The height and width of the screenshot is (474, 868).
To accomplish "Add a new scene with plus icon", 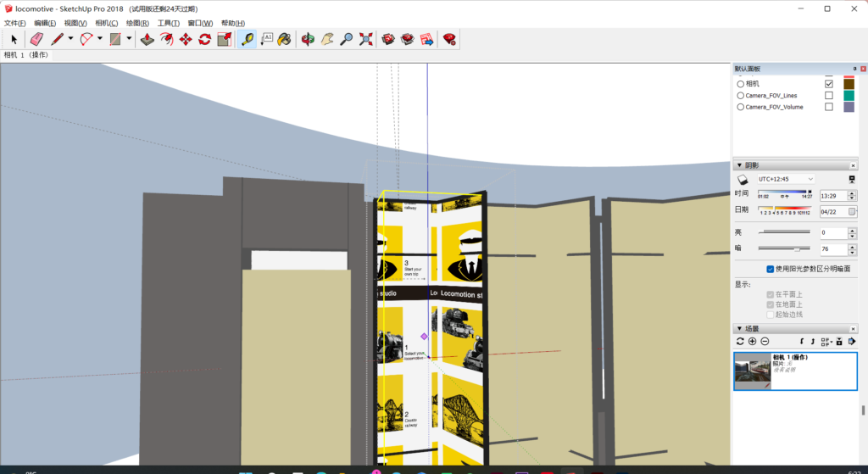I will pos(753,342).
